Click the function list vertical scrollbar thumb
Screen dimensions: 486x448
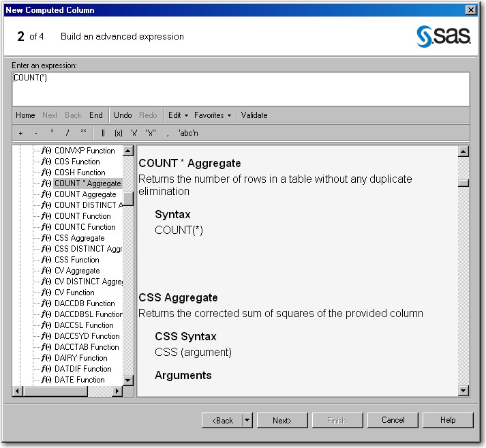[127, 198]
